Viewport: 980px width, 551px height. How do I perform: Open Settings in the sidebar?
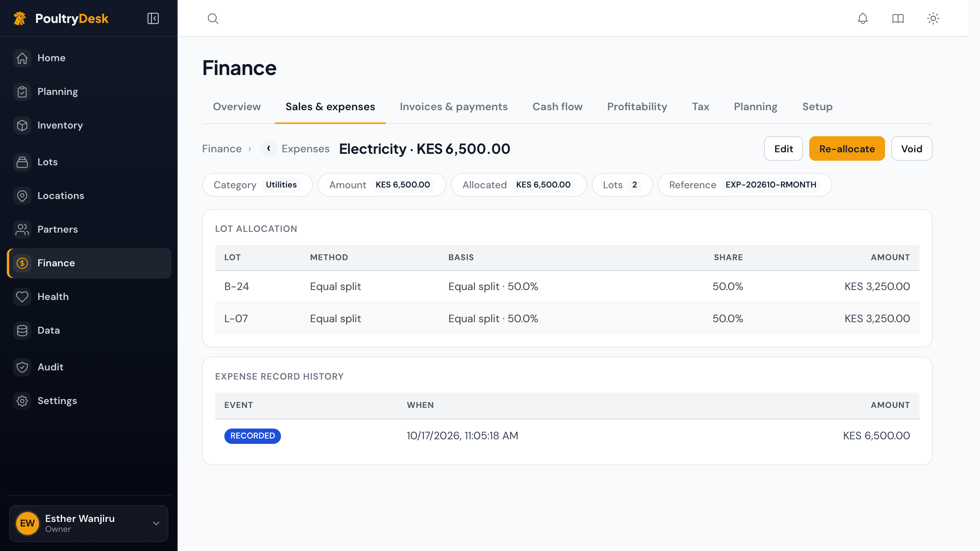coord(89,401)
